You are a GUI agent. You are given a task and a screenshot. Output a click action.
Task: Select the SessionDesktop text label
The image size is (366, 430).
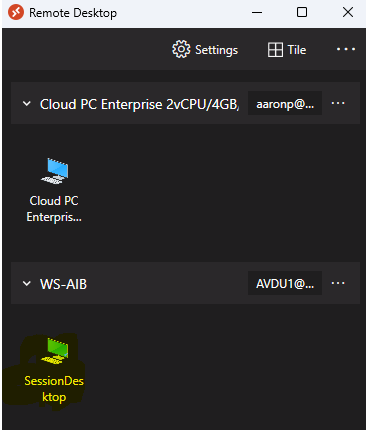coord(54,389)
